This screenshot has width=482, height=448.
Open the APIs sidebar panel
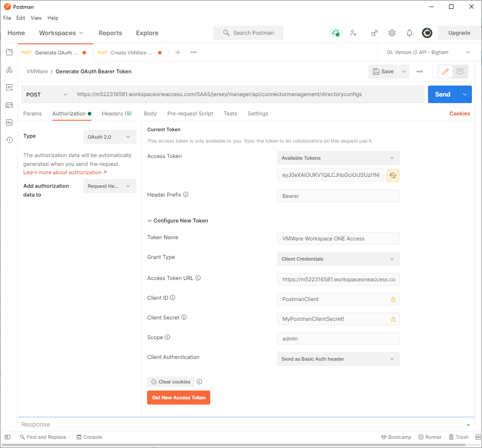(x=9, y=69)
